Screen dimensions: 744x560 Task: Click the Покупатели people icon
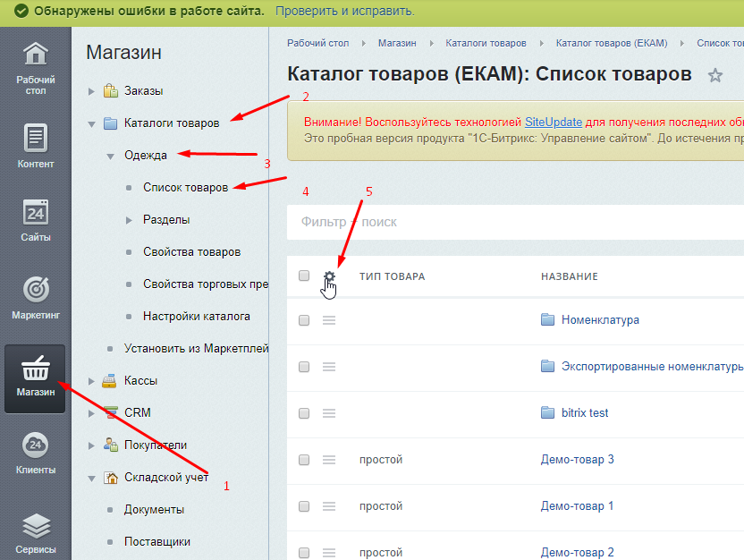pyautogui.click(x=111, y=445)
